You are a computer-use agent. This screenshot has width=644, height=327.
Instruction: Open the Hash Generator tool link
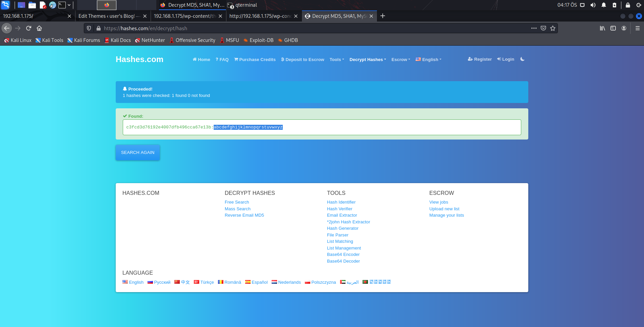coord(343,228)
